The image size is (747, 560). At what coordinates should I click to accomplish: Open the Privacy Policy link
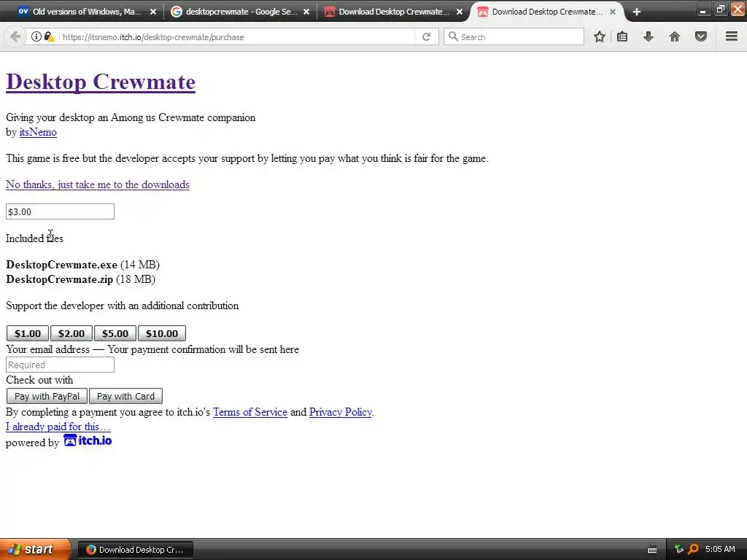coord(340,412)
